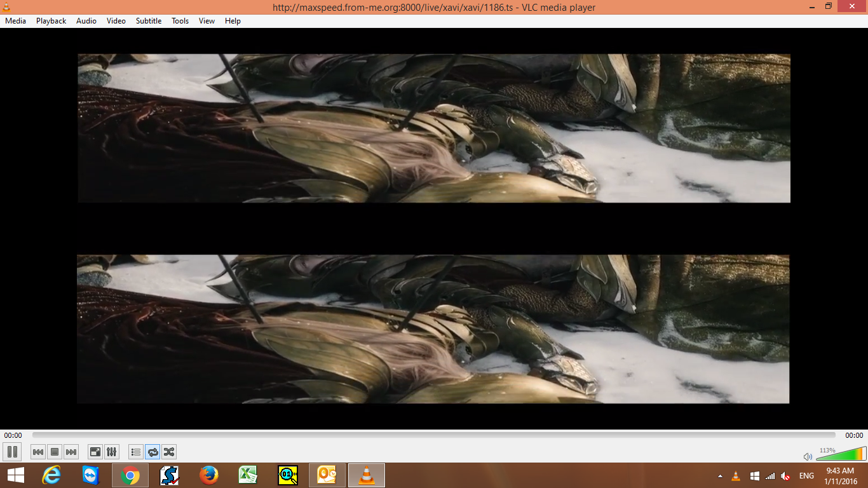The image size is (868, 488).
Task: Open the Video menu
Action: 116,21
